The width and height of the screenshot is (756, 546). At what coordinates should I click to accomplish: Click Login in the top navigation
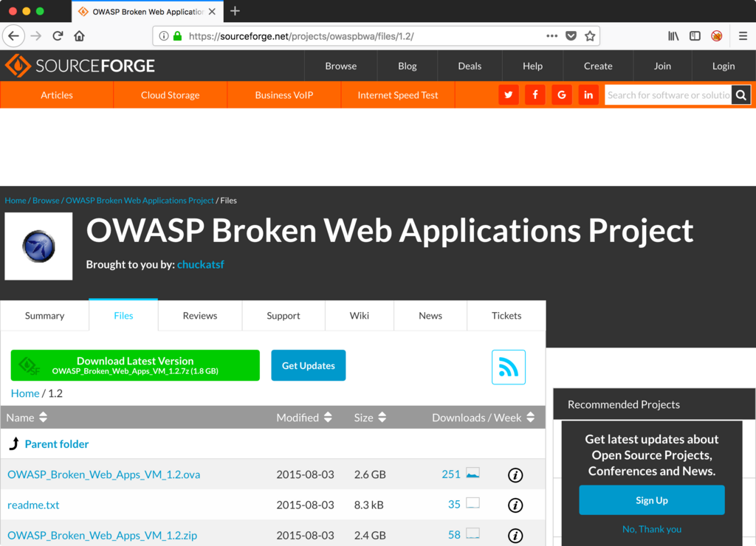click(x=724, y=66)
